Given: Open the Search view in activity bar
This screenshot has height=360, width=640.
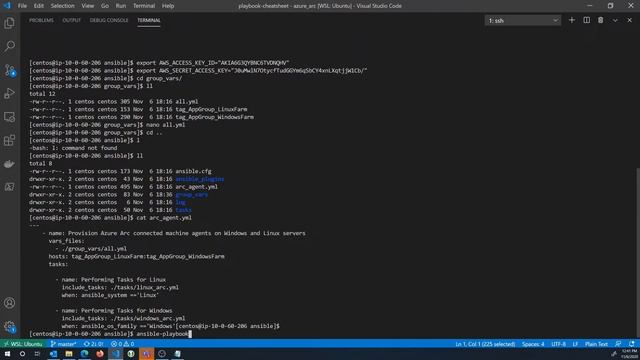Looking at the screenshot, I should [x=9, y=46].
